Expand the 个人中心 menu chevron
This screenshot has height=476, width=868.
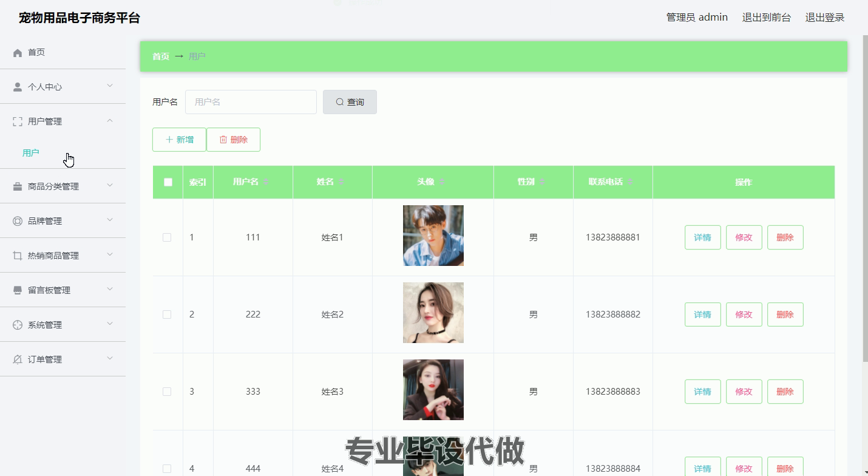(x=110, y=86)
